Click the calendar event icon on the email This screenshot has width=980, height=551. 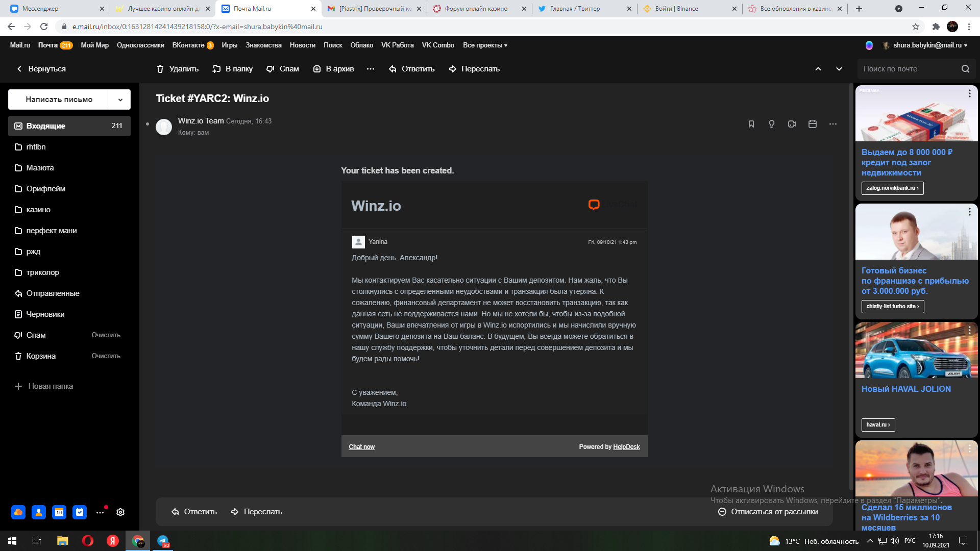813,124
